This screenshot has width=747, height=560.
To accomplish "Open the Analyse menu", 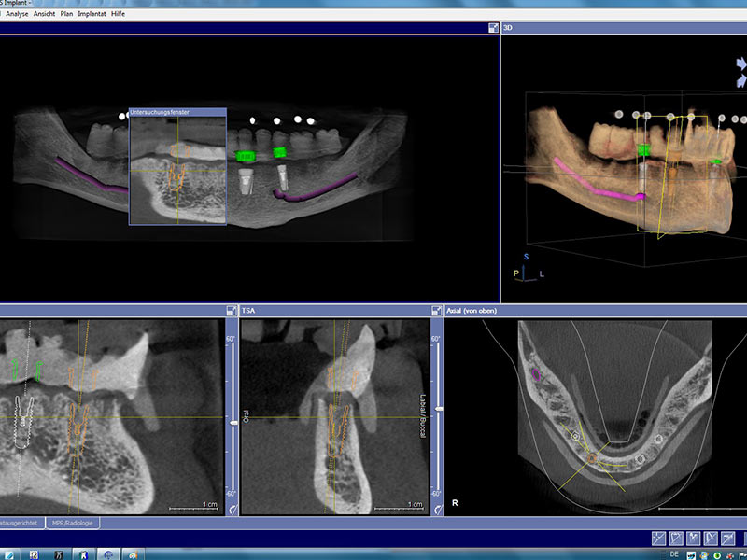I will pyautogui.click(x=17, y=15).
